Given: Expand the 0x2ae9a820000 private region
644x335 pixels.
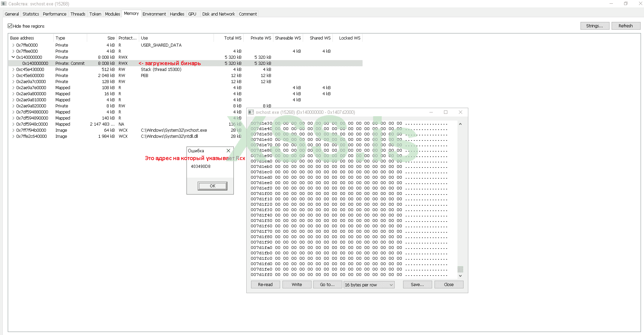Looking at the screenshot, I should pos(13,106).
